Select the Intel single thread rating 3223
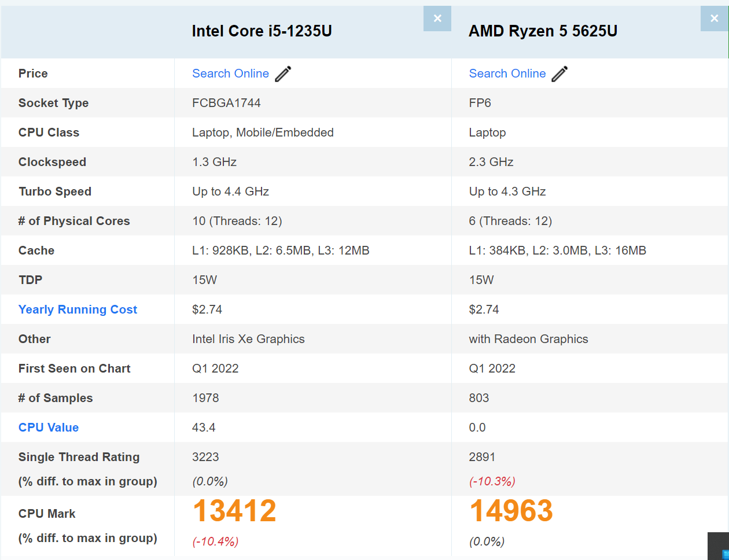 (x=205, y=457)
